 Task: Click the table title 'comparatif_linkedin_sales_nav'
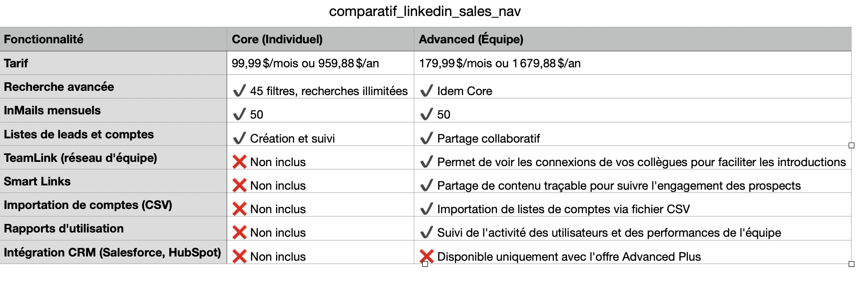(425, 11)
